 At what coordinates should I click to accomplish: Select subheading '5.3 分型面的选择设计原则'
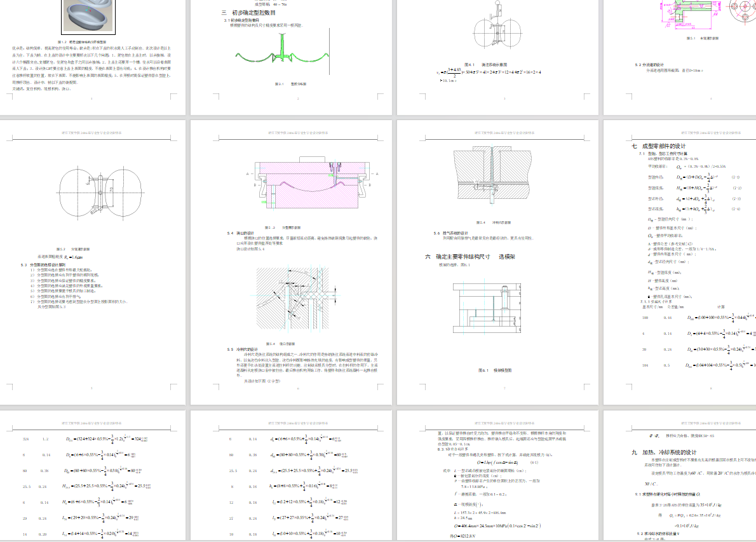pyautogui.click(x=43, y=265)
